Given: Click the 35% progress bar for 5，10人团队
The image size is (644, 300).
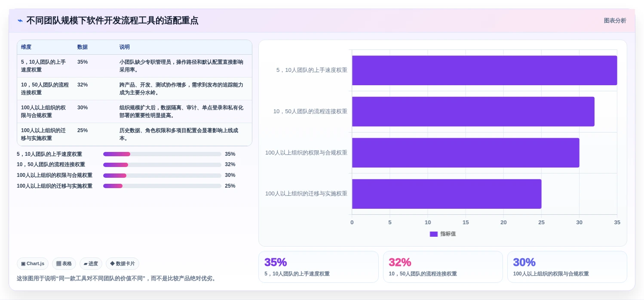Looking at the screenshot, I should coord(162,154).
